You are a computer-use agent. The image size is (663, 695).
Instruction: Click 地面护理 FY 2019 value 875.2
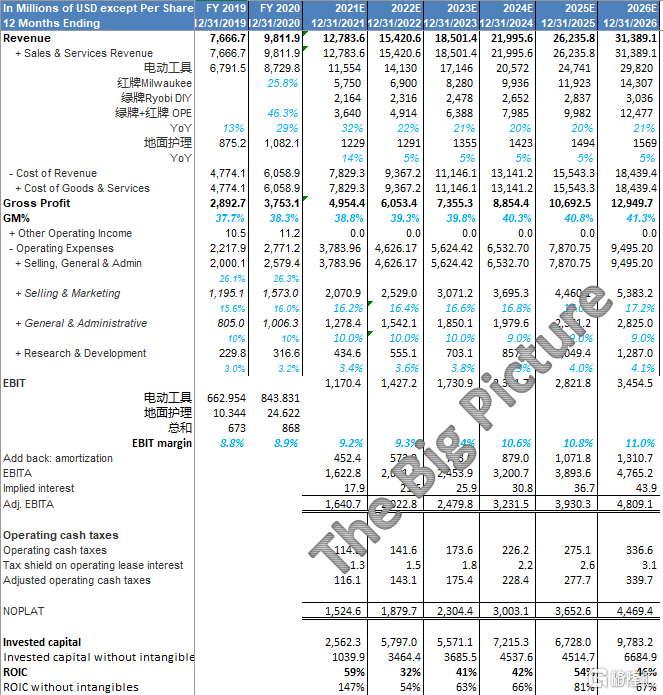(232, 143)
